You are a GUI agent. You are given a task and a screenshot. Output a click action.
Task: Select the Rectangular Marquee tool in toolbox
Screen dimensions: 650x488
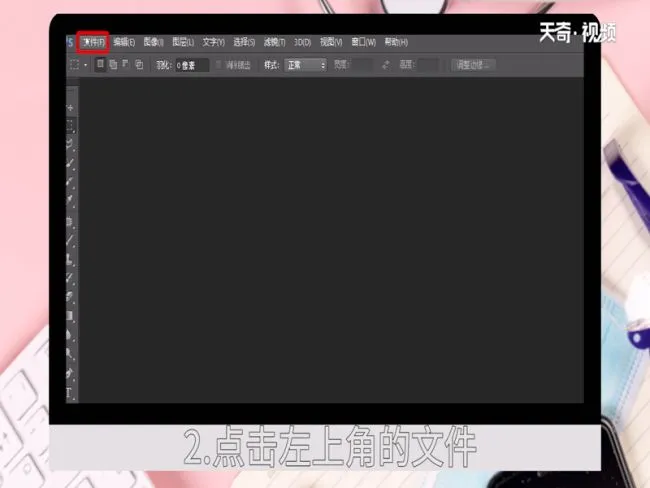71,126
